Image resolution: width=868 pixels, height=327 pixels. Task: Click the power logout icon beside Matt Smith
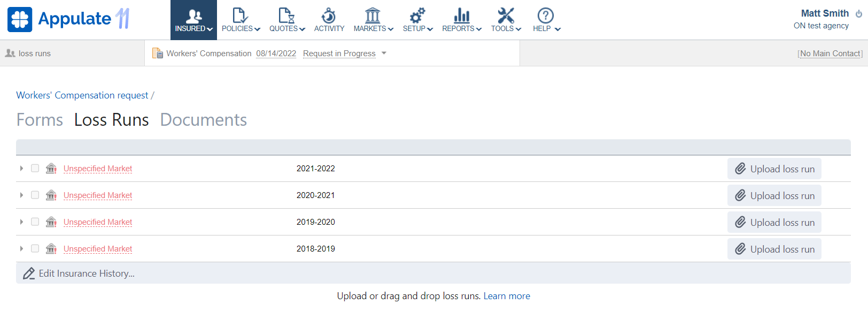pos(858,14)
